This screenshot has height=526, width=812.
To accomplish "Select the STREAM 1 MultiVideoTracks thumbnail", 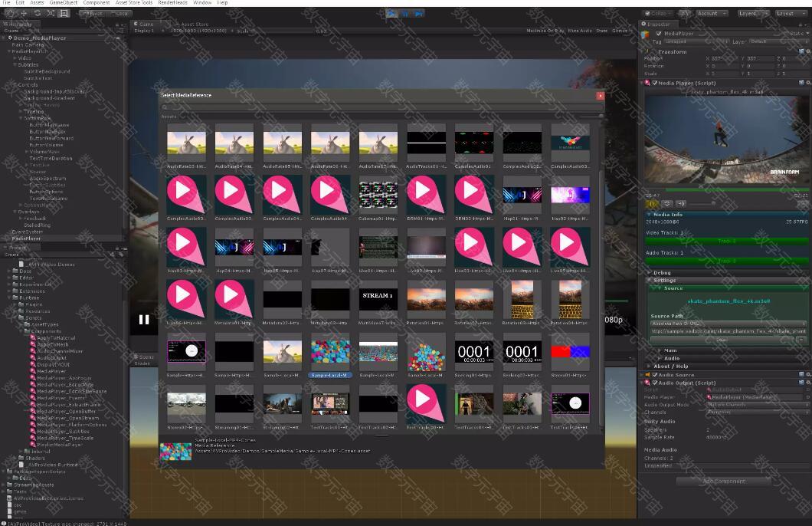I will pos(378,299).
